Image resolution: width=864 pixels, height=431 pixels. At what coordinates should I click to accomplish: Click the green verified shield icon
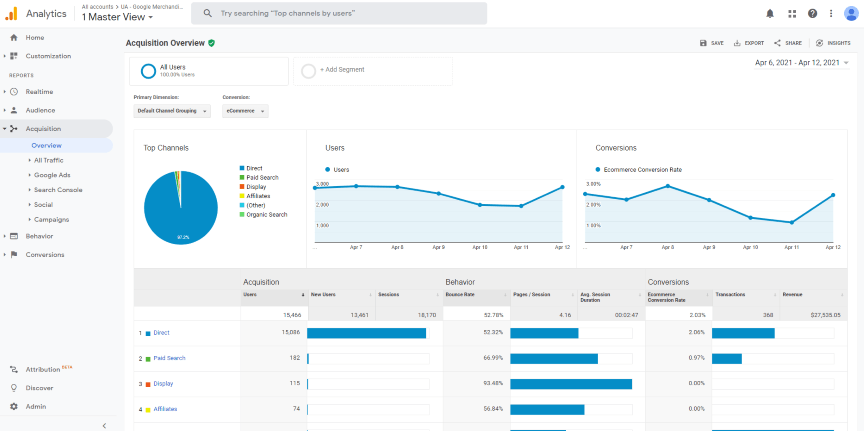[211, 43]
